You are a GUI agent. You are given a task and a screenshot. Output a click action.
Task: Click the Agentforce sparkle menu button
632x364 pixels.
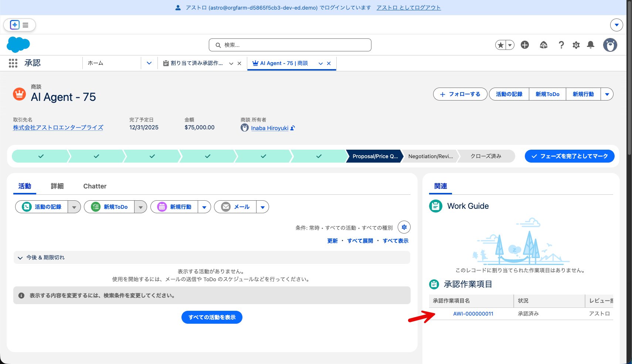coord(20,25)
